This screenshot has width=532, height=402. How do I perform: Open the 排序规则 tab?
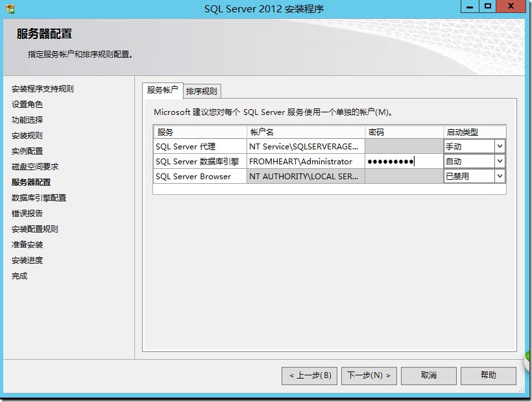point(202,91)
